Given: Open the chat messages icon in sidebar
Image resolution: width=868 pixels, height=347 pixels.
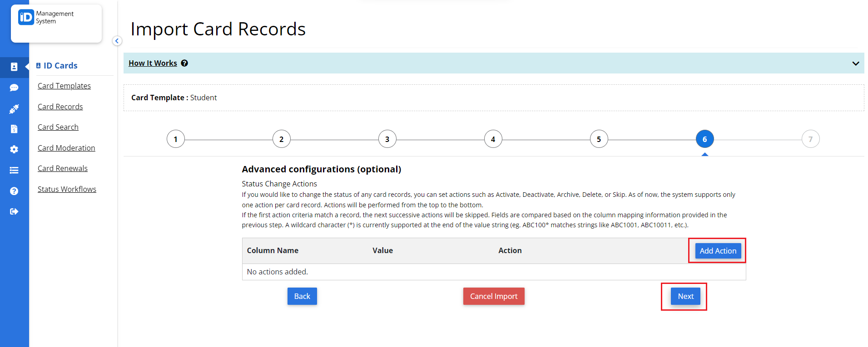Looking at the screenshot, I should click(14, 88).
